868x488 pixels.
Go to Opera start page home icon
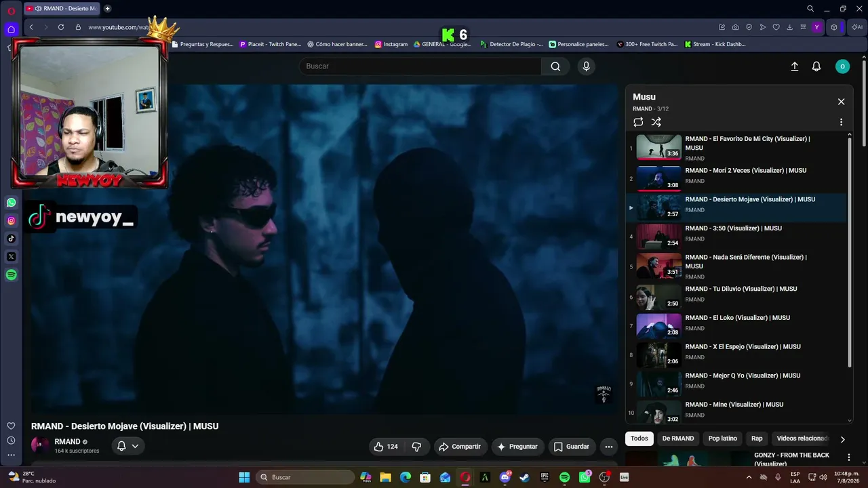pyautogui.click(x=11, y=29)
